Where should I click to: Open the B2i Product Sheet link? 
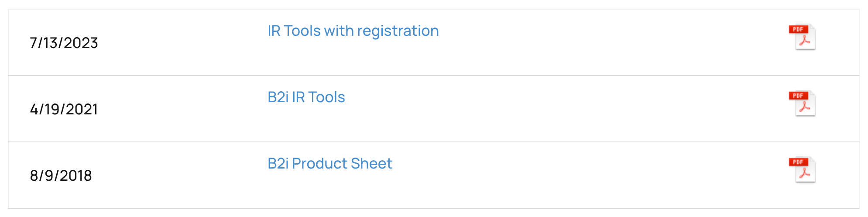coord(329,164)
